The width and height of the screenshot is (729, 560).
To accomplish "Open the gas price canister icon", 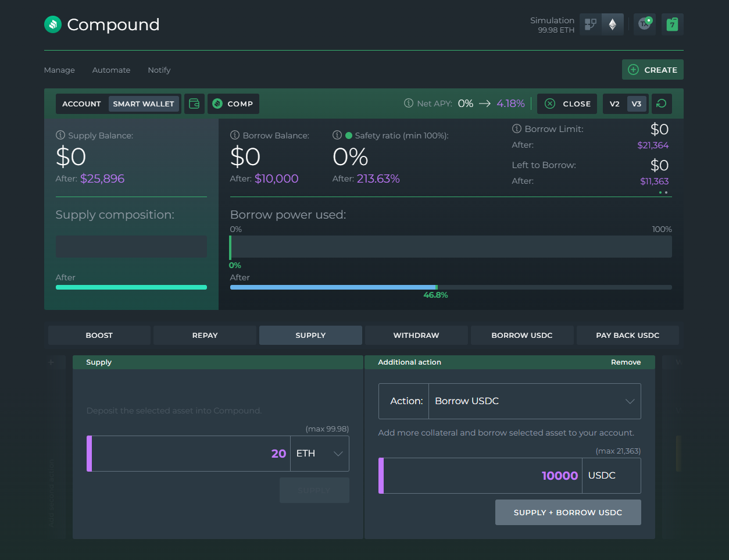I will coord(673,24).
